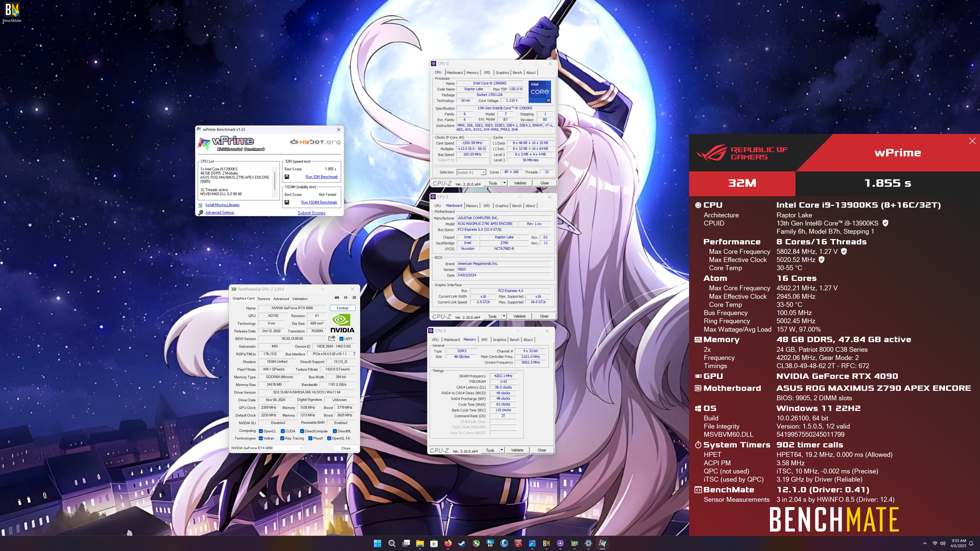980x551 pixels.
Task: Click GPU-Z screenshot camera icon
Action: (x=337, y=298)
